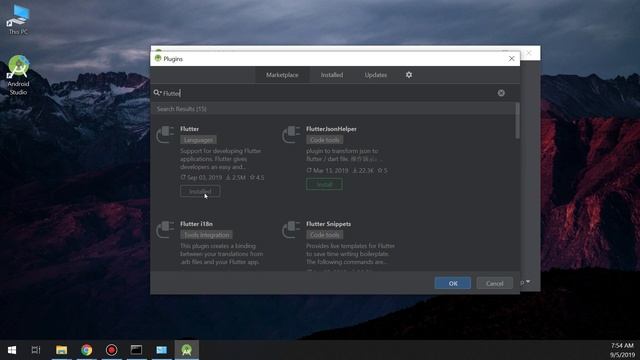Click the plugin search field
The height and width of the screenshot is (360, 640).
click(329, 93)
